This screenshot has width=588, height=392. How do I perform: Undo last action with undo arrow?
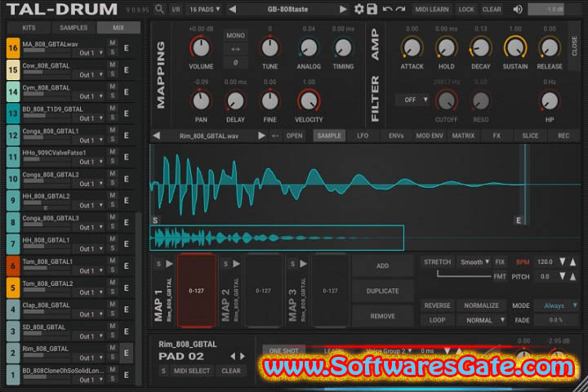coord(387,9)
